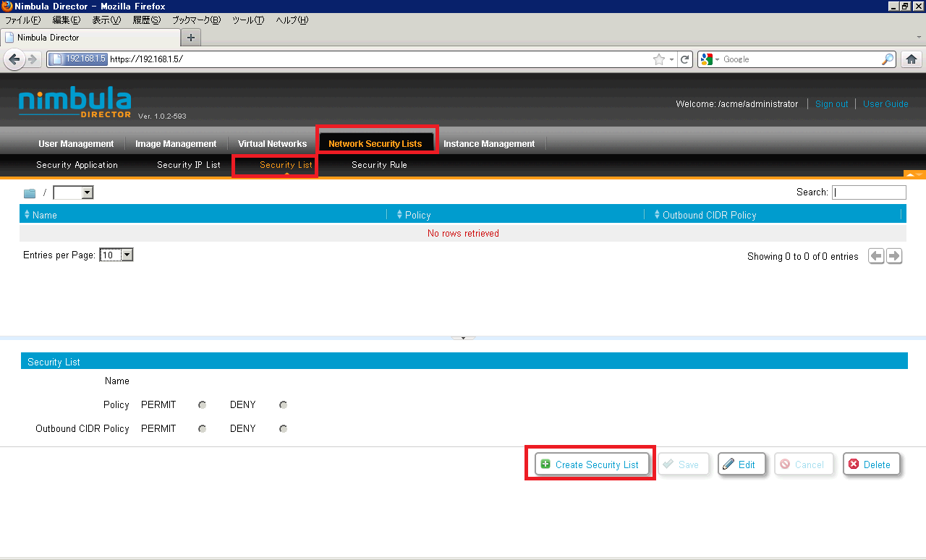Reload the page with the refresh icon

coord(685,59)
